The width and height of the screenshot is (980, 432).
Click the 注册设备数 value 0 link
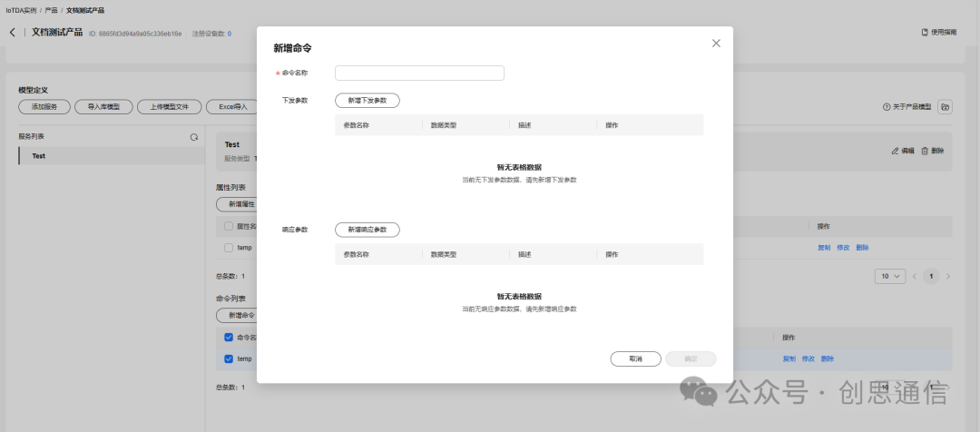pyautogui.click(x=230, y=34)
